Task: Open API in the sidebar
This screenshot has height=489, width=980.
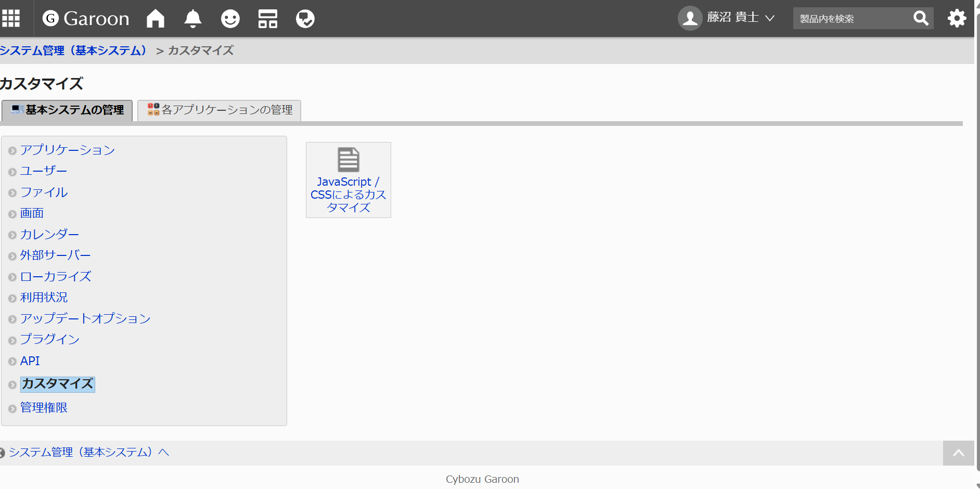Action: tap(30, 361)
